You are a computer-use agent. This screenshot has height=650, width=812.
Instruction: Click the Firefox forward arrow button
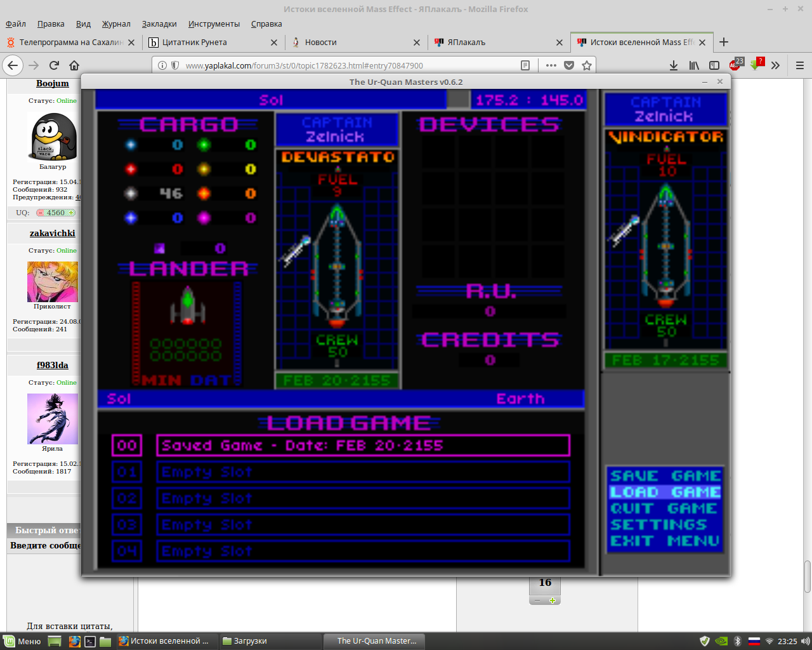tap(34, 65)
